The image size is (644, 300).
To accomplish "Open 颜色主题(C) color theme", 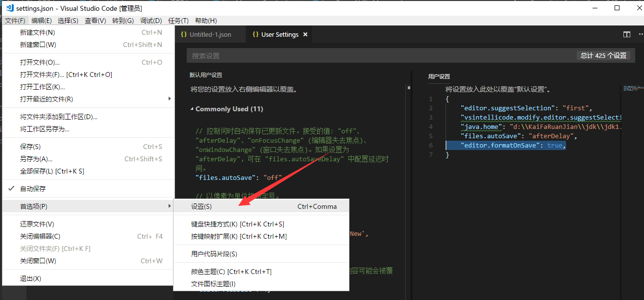I will 261,272.
